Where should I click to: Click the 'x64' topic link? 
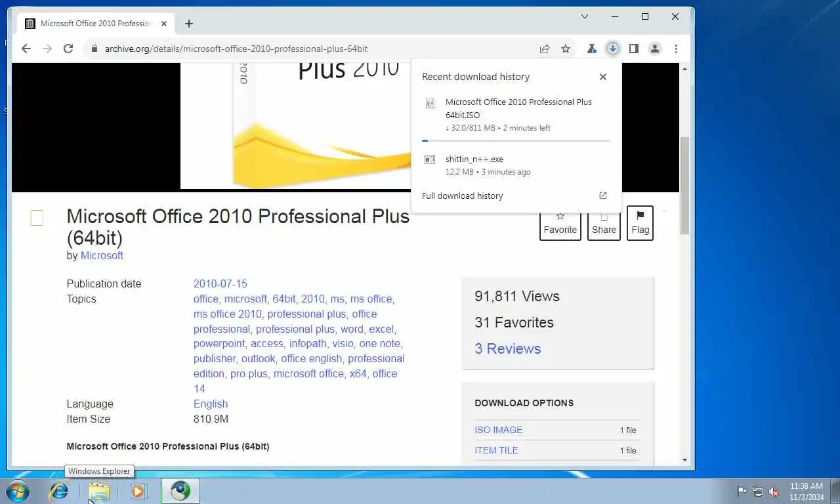point(358,373)
